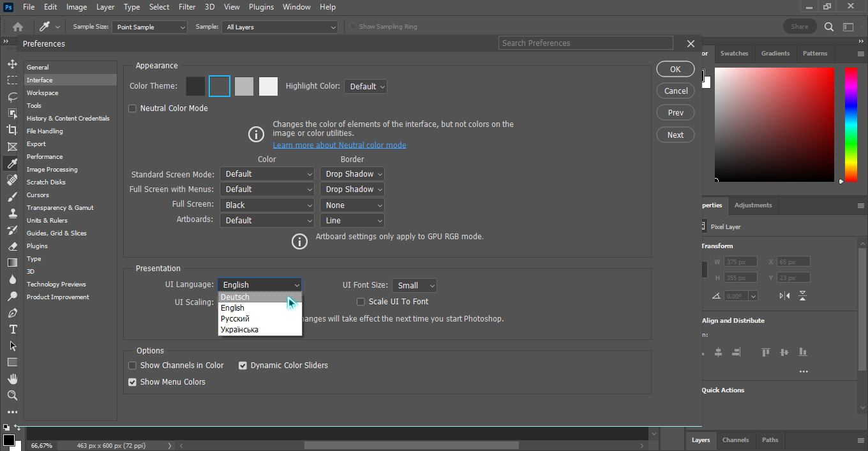The image size is (868, 451).
Task: Switch to the Channels tab
Action: (735, 440)
